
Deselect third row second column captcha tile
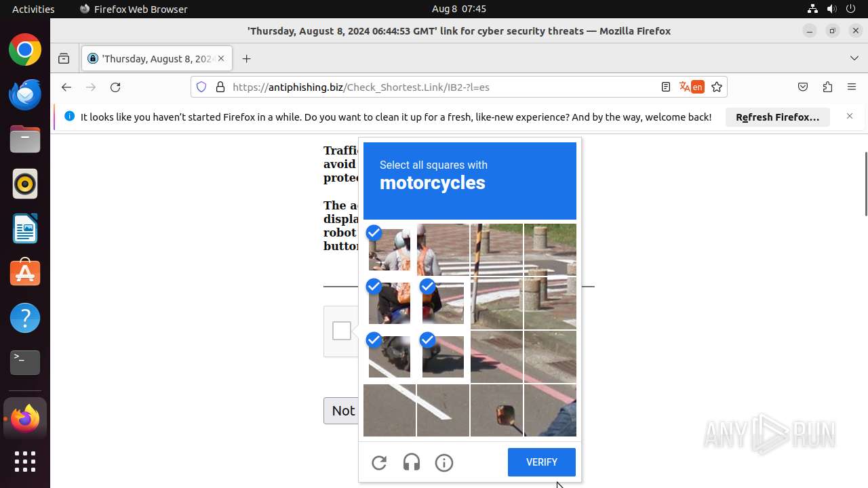[443, 357]
